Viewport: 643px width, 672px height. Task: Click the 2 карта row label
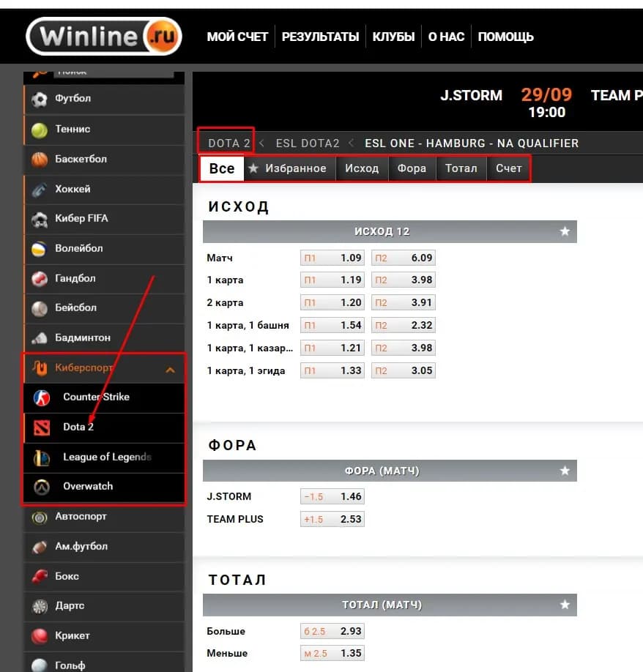pyautogui.click(x=225, y=302)
